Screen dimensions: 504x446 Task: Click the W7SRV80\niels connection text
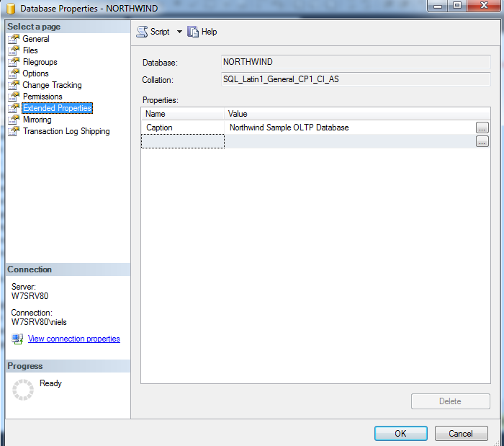click(x=39, y=322)
